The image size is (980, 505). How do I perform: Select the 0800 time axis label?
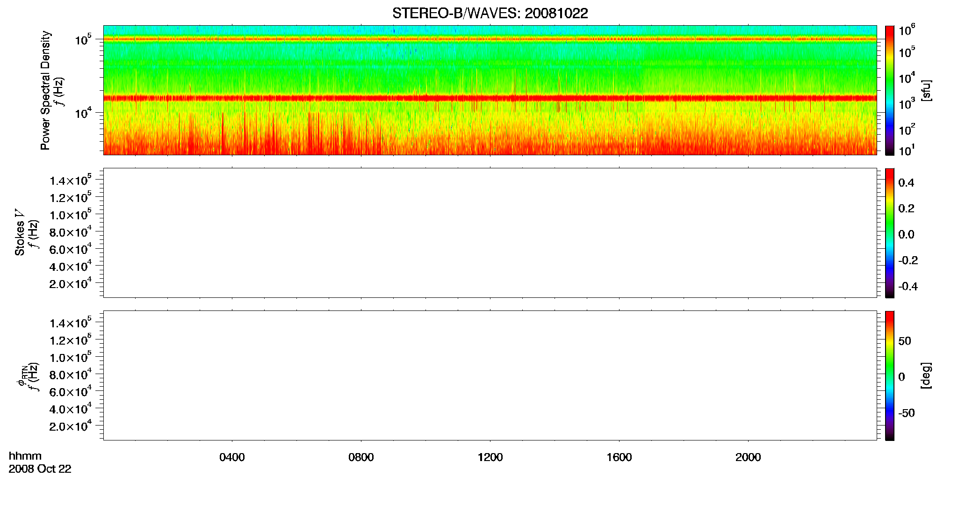tap(361, 457)
